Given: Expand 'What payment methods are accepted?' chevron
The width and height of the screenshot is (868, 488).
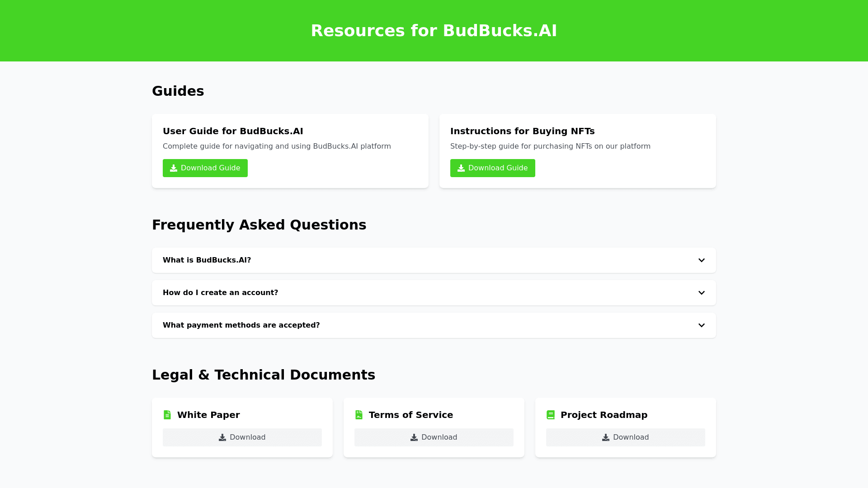Looking at the screenshot, I should [702, 325].
